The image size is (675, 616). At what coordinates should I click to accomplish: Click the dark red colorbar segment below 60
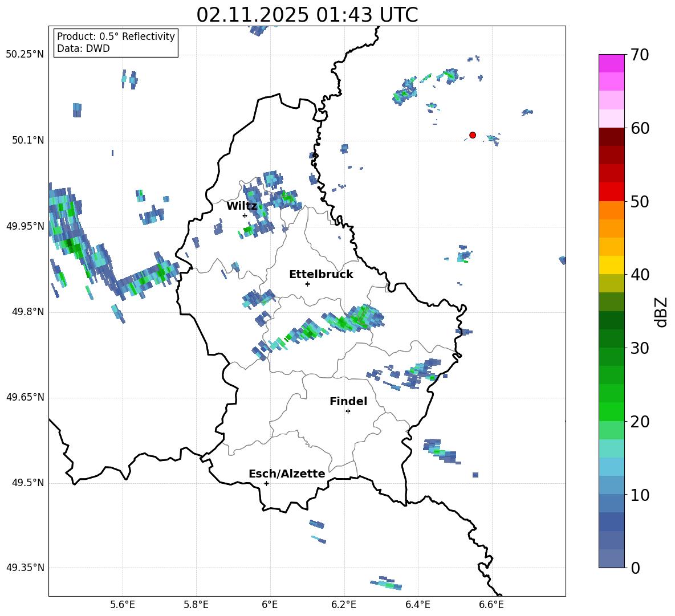coord(612,137)
